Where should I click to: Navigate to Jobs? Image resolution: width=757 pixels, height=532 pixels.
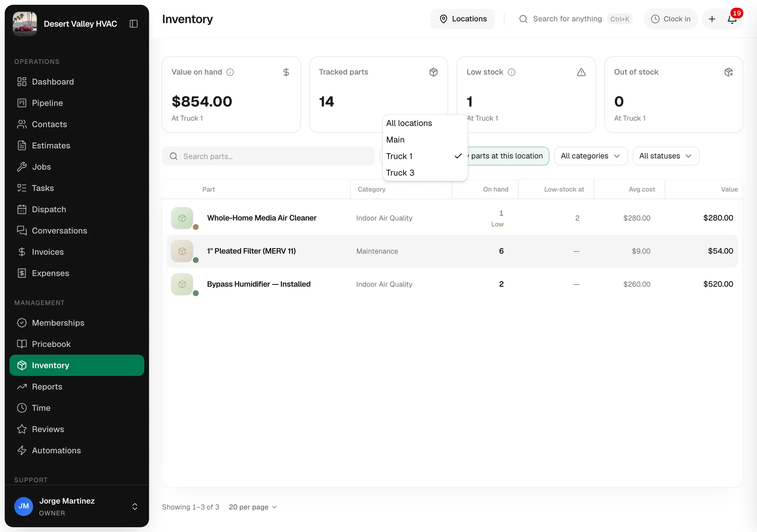pos(77,167)
